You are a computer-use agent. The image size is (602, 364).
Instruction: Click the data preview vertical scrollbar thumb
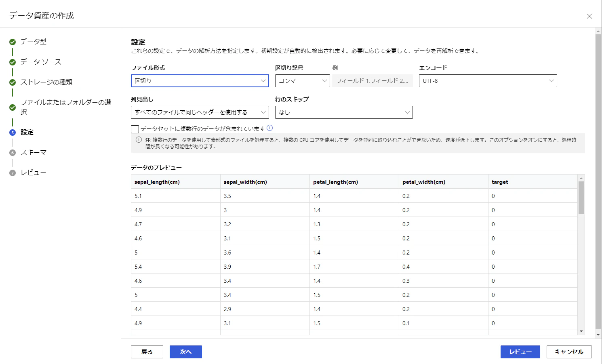tap(581, 198)
